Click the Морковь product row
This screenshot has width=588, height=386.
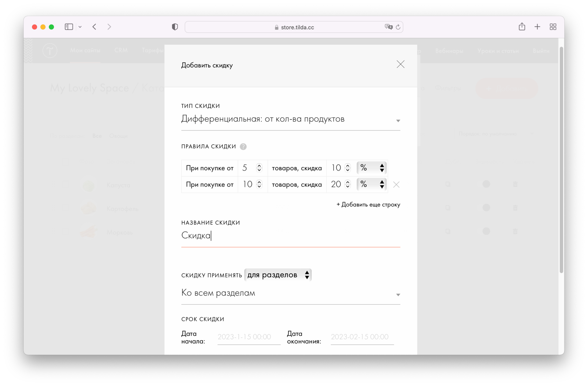tap(120, 232)
